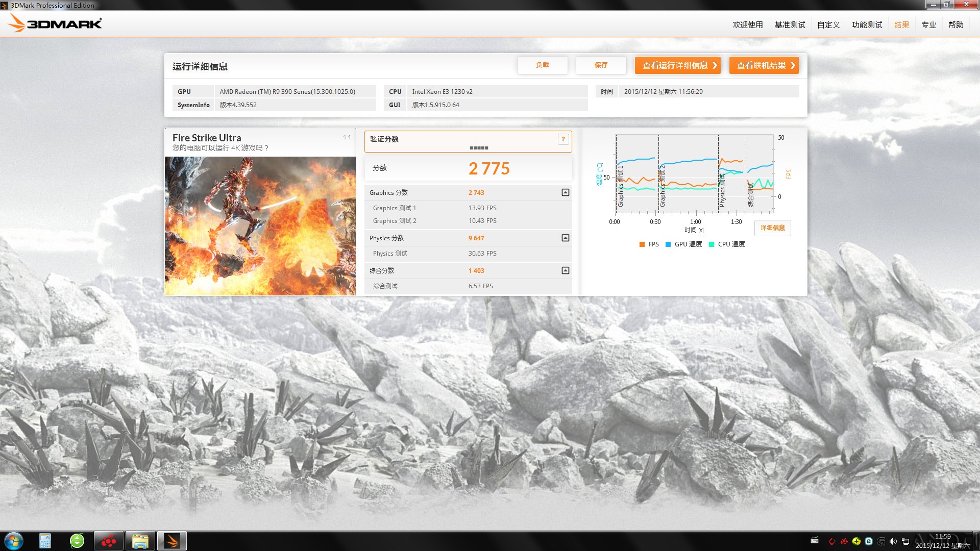
Task: Click the 保存 save button
Action: [x=601, y=65]
